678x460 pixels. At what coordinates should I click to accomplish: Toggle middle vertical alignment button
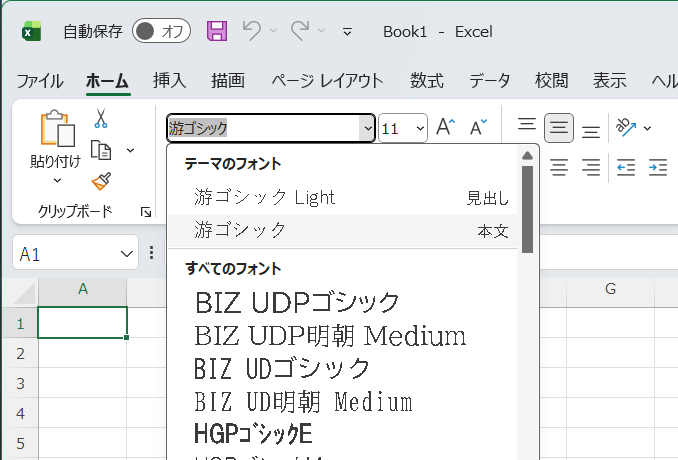pos(559,128)
